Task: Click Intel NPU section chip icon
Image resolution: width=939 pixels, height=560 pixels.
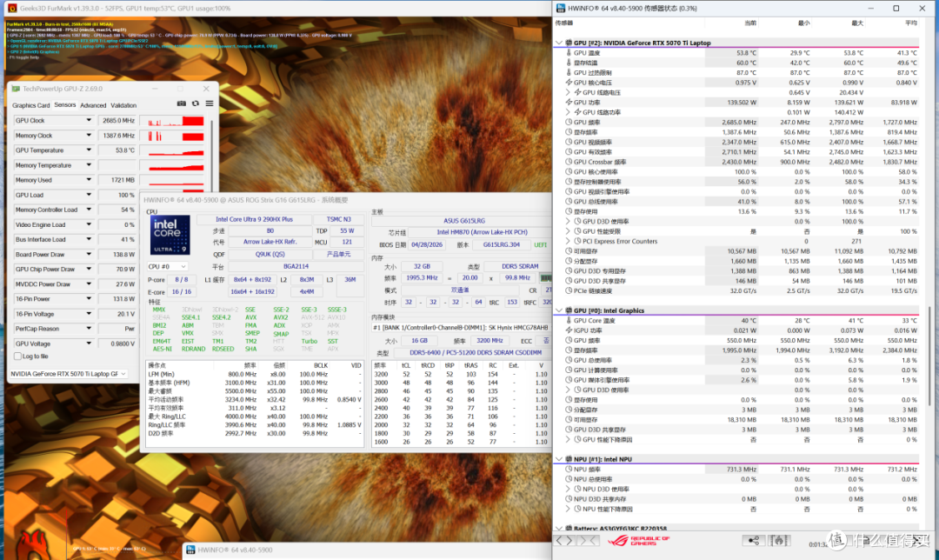Action: click(x=569, y=459)
